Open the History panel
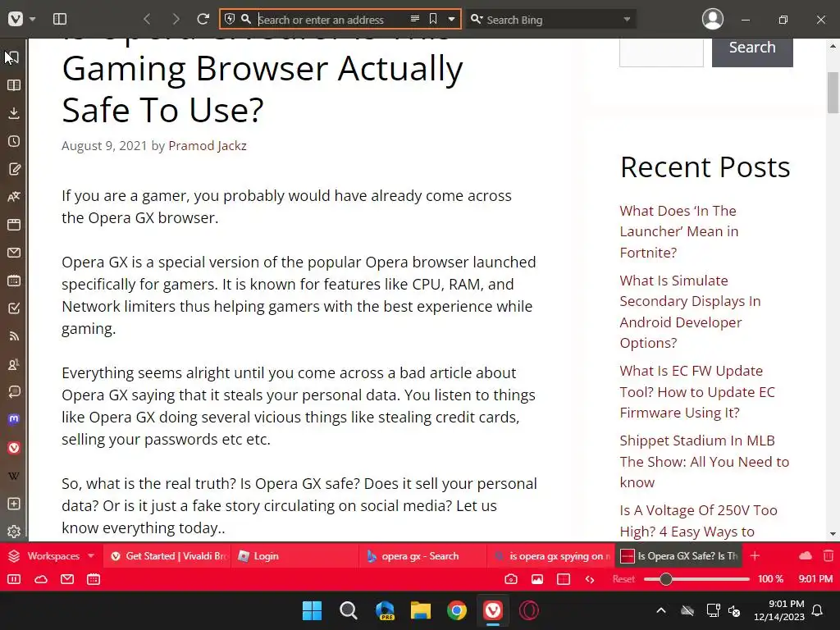Screen dimensions: 840x630 point(14,141)
